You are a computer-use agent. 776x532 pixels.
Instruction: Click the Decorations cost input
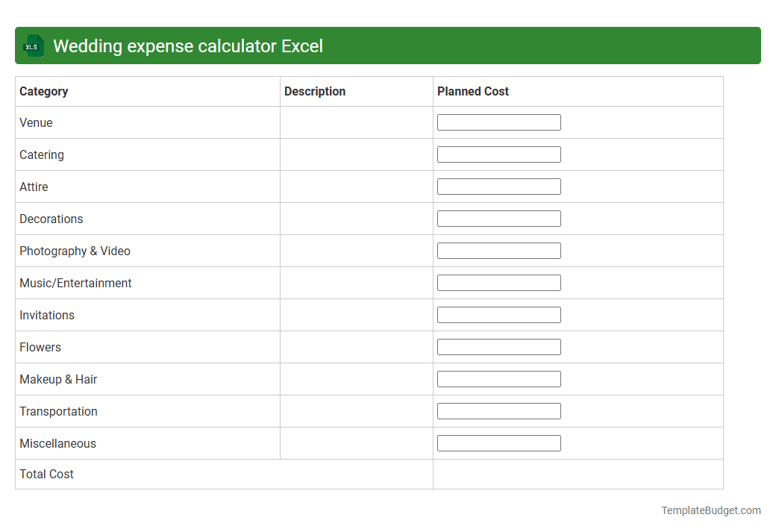tap(498, 218)
